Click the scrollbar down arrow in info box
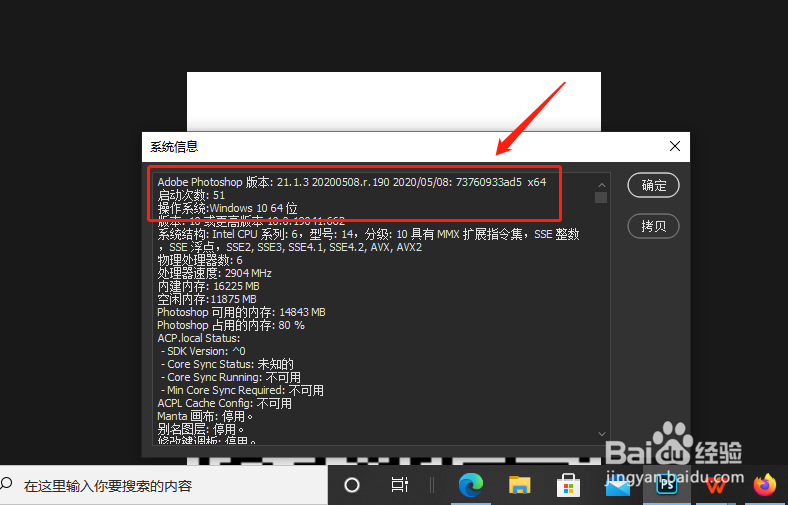The width and height of the screenshot is (788, 505). coord(602,434)
